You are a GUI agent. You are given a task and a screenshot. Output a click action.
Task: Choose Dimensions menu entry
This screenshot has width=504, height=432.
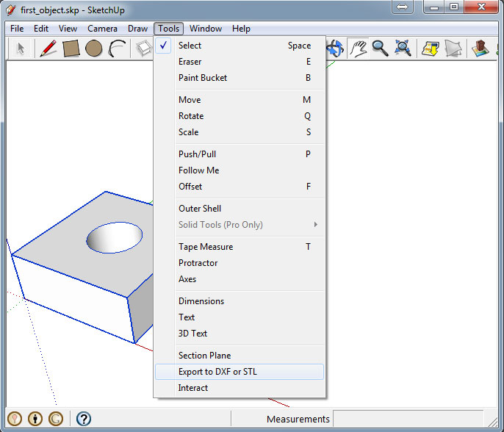pos(240,301)
